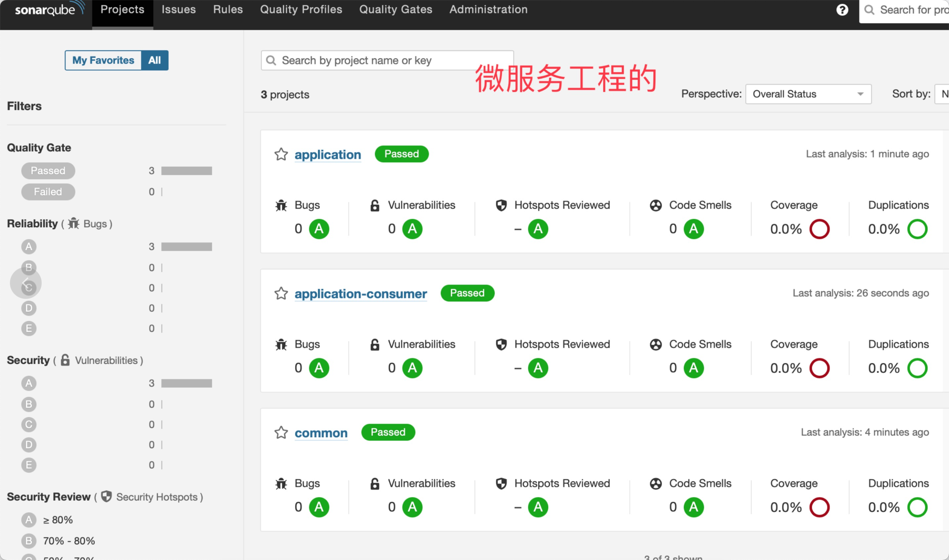Star the application-consumer project

281,293
